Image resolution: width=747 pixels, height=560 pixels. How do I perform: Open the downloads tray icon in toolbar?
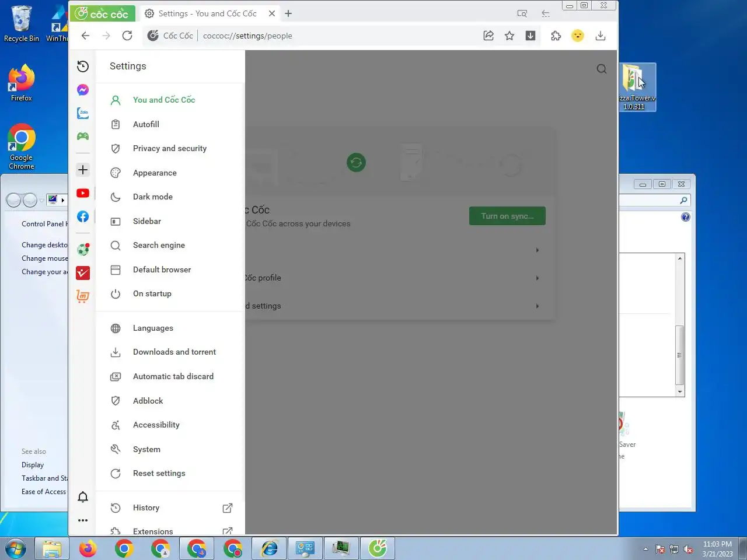click(x=600, y=36)
